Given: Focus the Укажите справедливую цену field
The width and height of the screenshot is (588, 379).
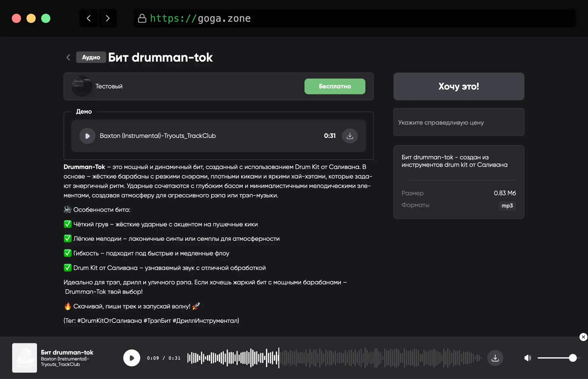Looking at the screenshot, I should pos(459,122).
